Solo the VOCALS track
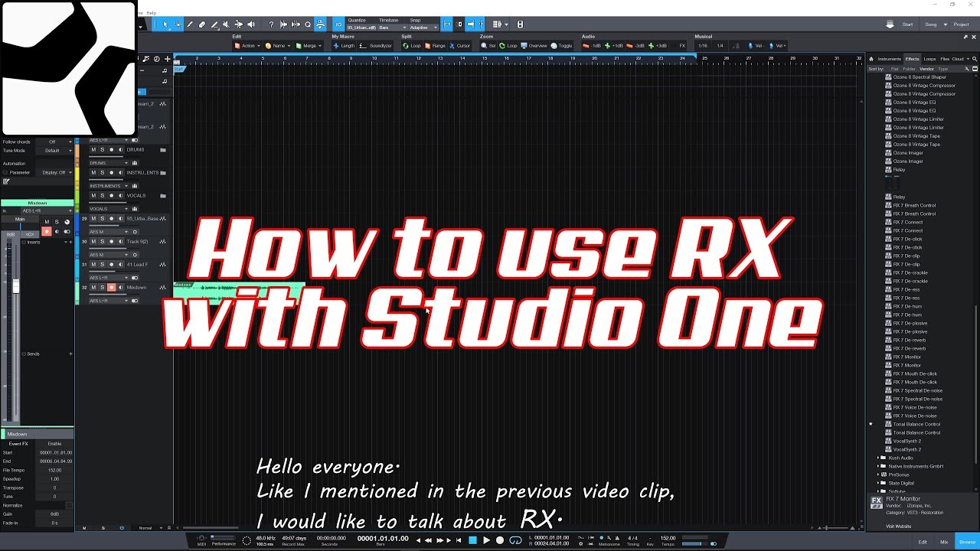 (102, 196)
